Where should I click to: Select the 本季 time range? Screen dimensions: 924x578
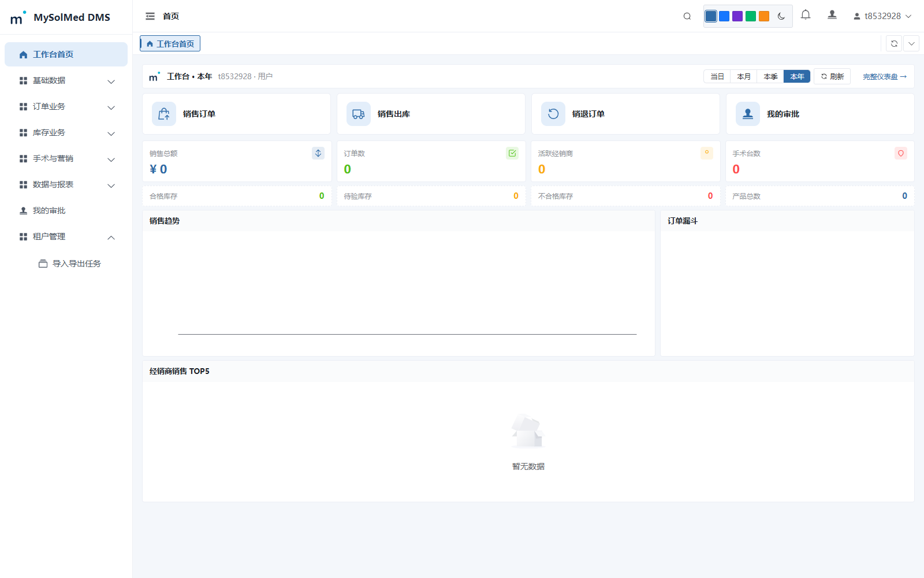[x=770, y=76]
